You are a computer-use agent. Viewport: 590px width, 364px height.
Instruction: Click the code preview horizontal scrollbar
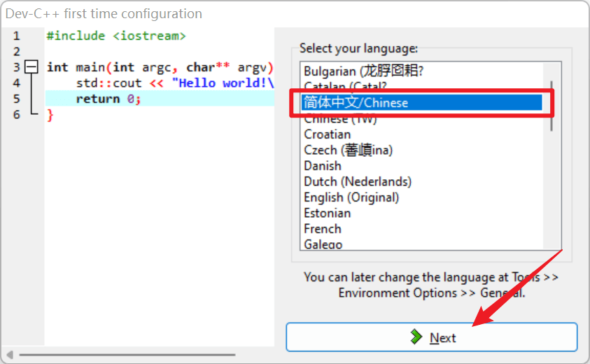(127, 355)
